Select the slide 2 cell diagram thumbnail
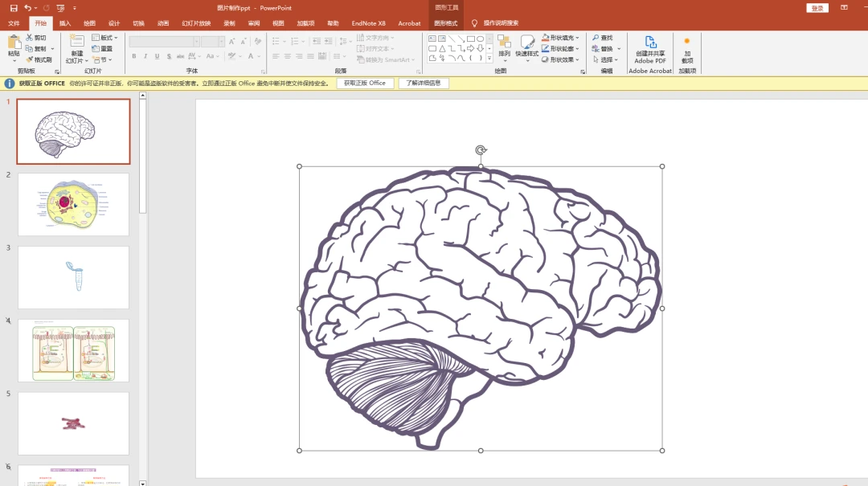Viewport: 868px width, 486px height. tap(74, 204)
